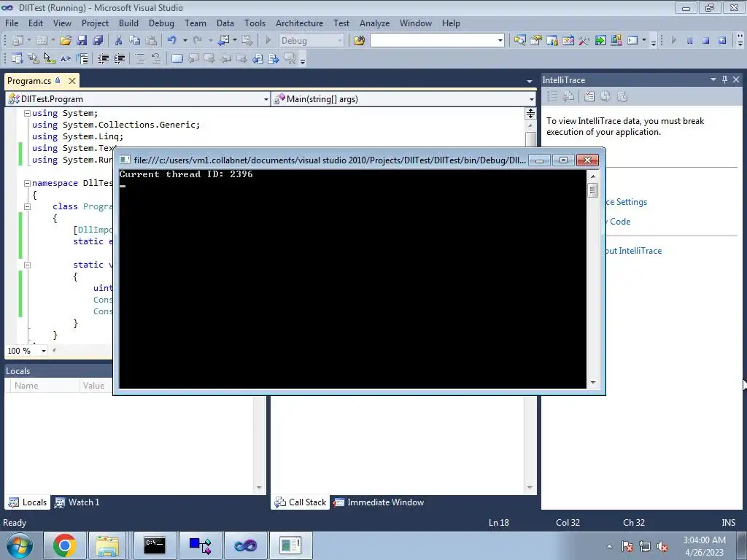Image resolution: width=747 pixels, height=560 pixels.
Task: Click the Decrease Indent icon
Action: tap(103, 58)
